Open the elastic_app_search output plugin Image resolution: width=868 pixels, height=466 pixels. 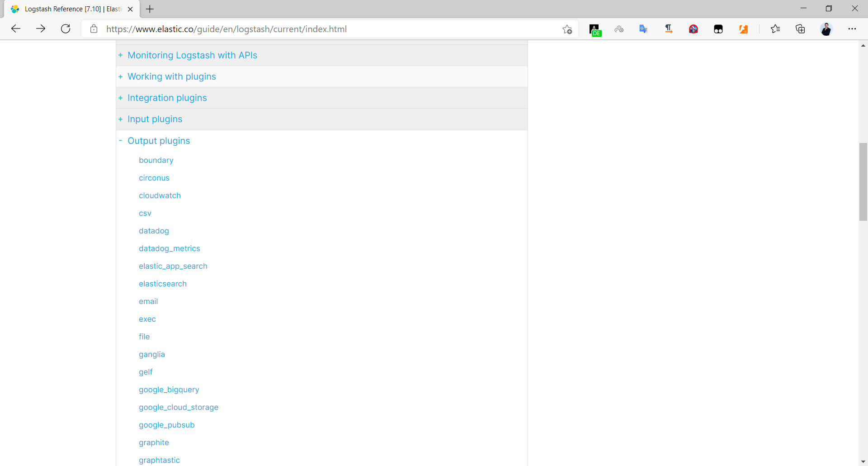tap(173, 266)
